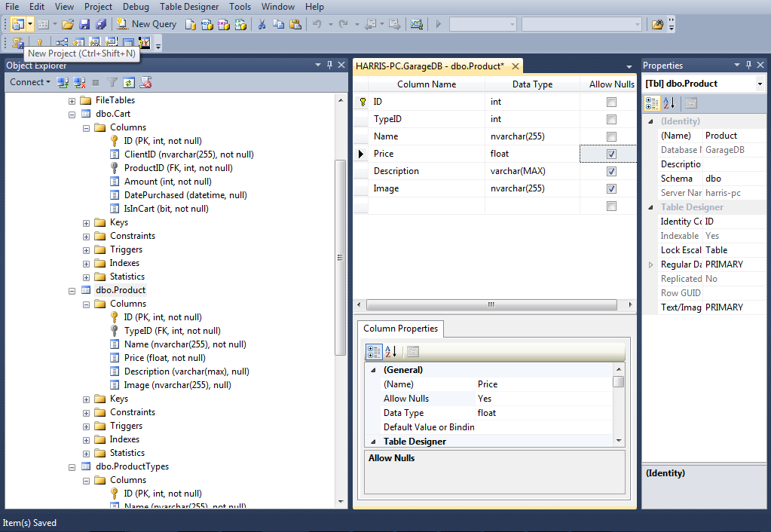Click the Filter funnel icon in Object Explorer
Image resolution: width=771 pixels, height=532 pixels.
tap(112, 83)
